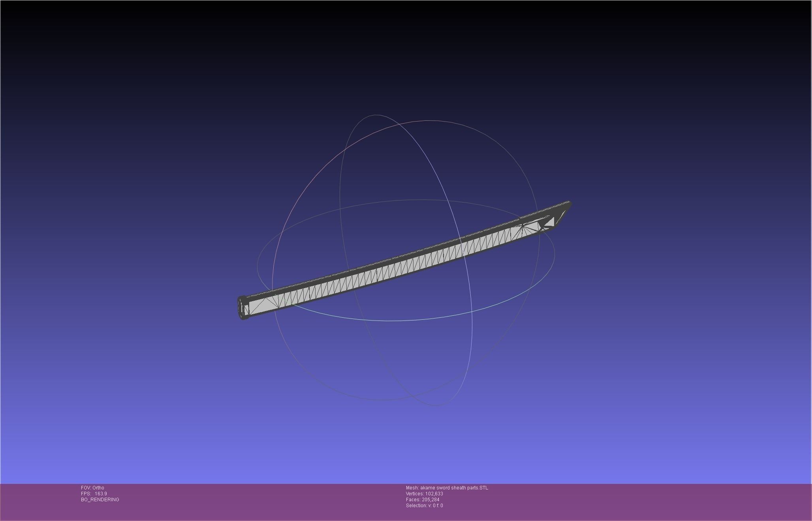The height and width of the screenshot is (521, 812).
Task: Click the Vertices: 102,633 count
Action: (x=425, y=494)
